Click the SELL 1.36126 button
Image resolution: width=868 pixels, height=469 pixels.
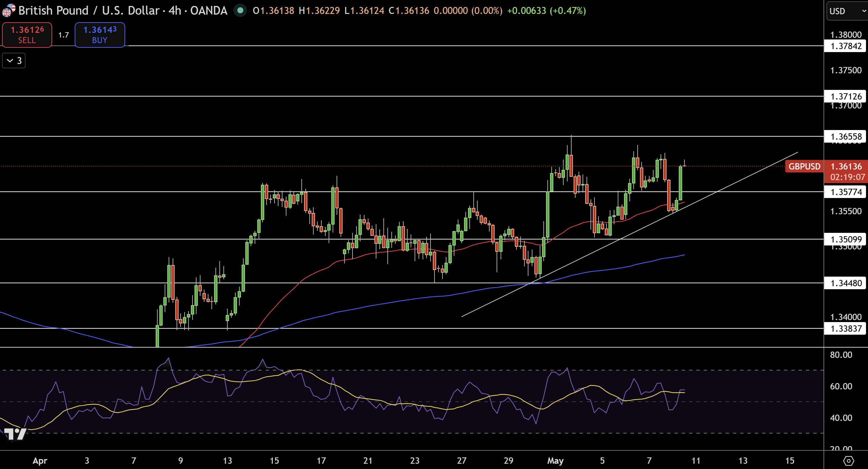[x=27, y=35]
